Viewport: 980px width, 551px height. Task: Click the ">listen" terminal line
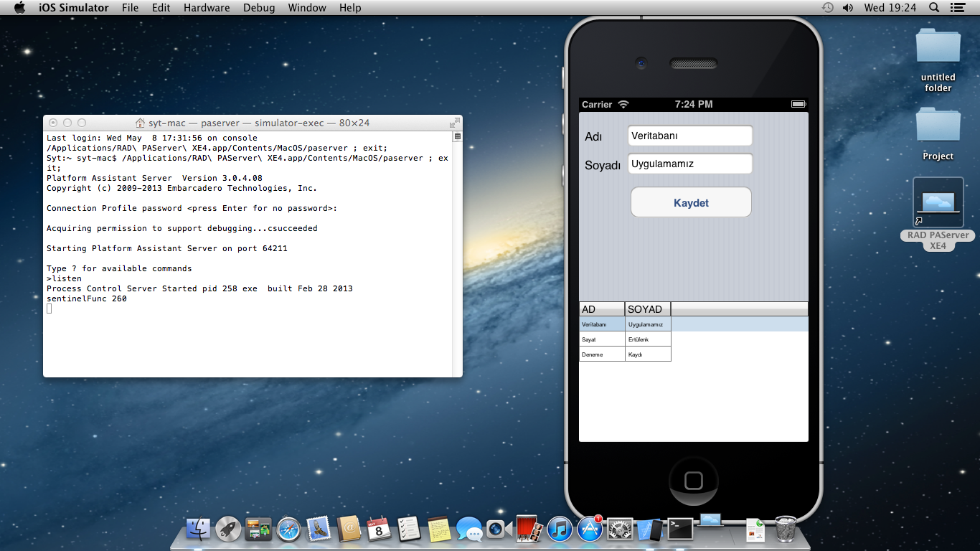(x=65, y=278)
